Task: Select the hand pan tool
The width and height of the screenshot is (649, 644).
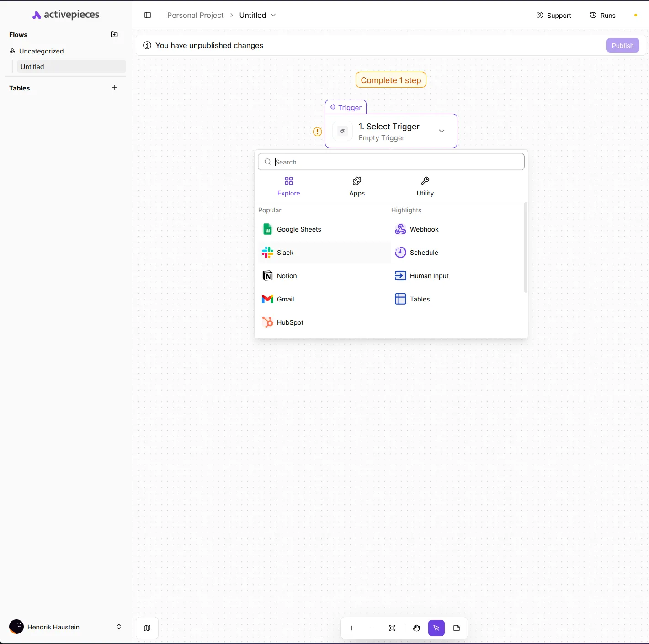Action: coord(416,628)
